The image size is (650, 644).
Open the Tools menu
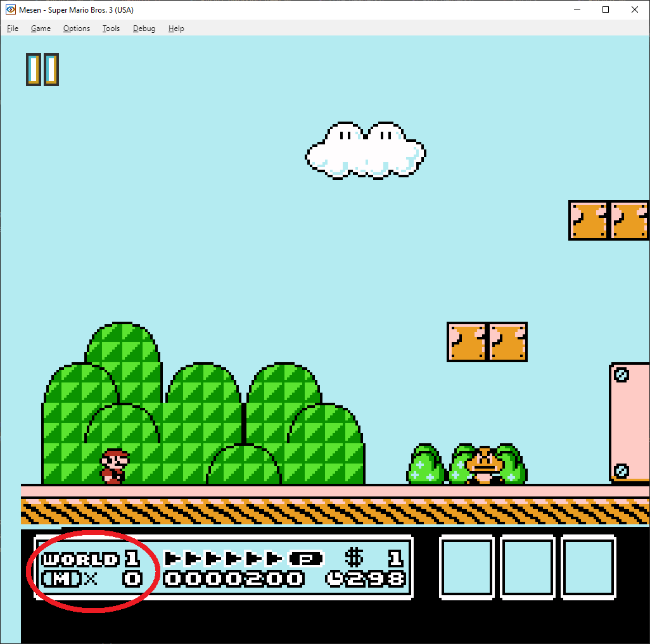tap(111, 28)
